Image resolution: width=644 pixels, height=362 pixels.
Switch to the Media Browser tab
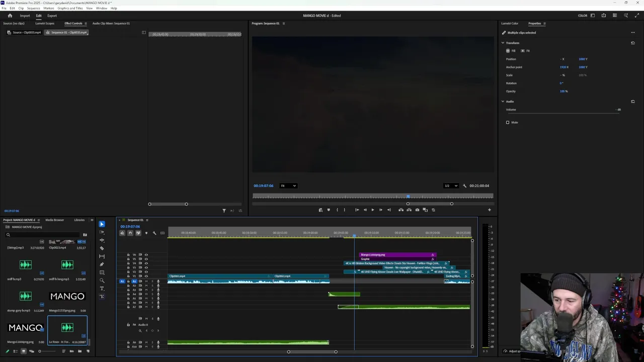tap(54, 220)
